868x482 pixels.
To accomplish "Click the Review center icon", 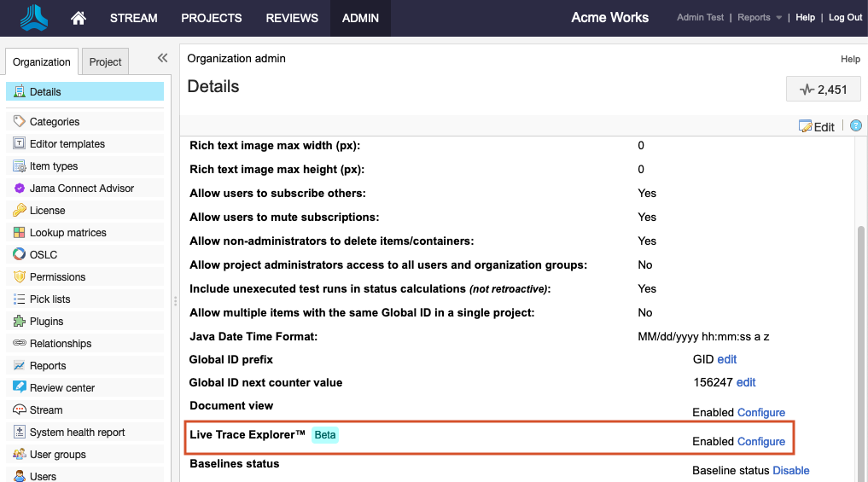I will pos(20,386).
